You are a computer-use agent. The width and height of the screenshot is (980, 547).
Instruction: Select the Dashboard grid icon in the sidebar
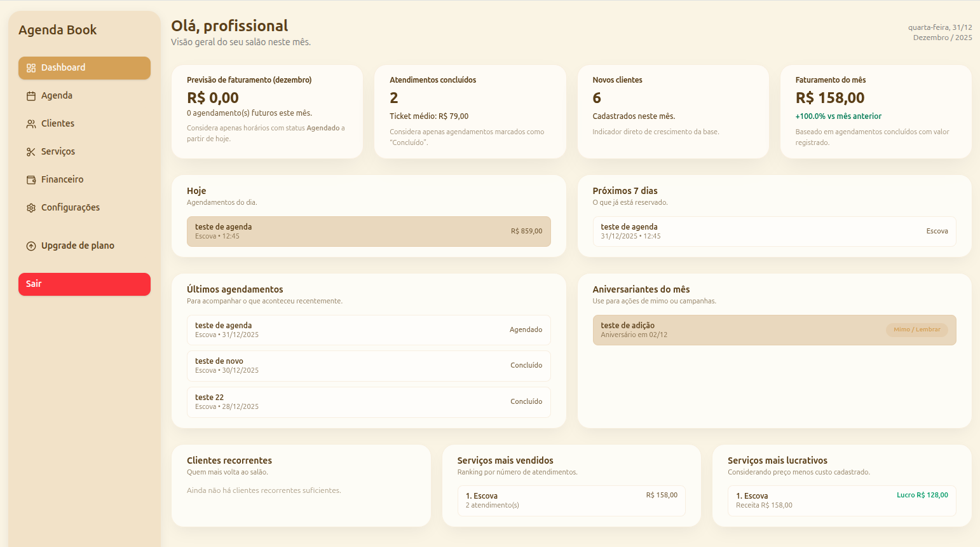point(30,67)
